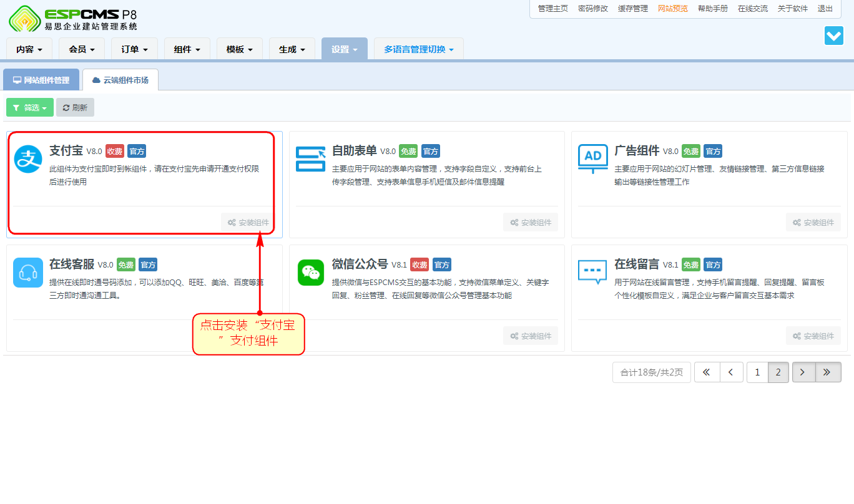Image resolution: width=854 pixels, height=504 pixels.
Task: Select page 2 in pagination
Action: click(778, 372)
